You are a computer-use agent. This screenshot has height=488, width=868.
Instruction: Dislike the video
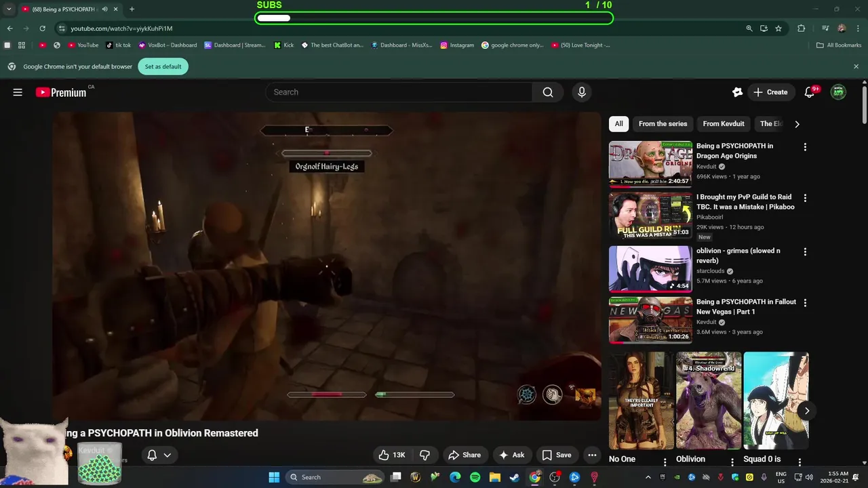point(425,455)
